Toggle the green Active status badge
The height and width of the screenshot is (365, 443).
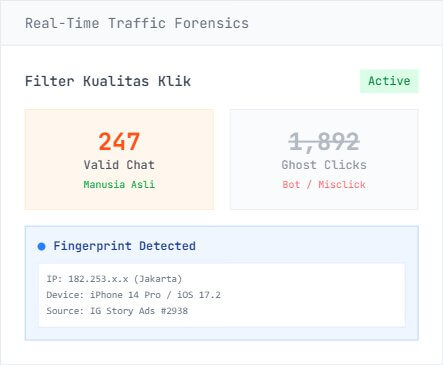[389, 81]
